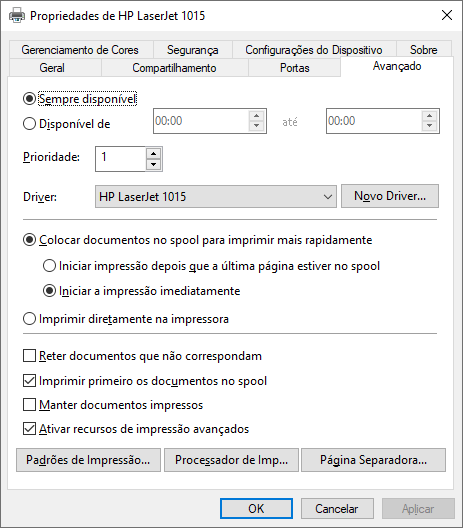Increase the Prioridade value with up arrow
463x528 pixels.
154,154
